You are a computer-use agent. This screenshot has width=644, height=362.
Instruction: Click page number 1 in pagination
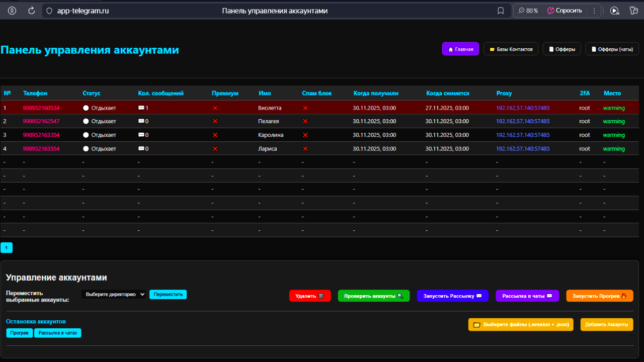pyautogui.click(x=7, y=248)
